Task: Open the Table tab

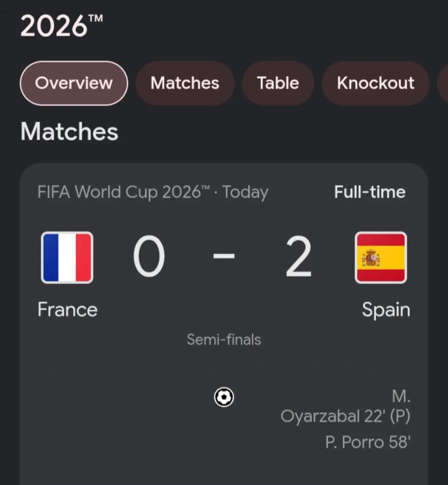Action: pos(278,83)
